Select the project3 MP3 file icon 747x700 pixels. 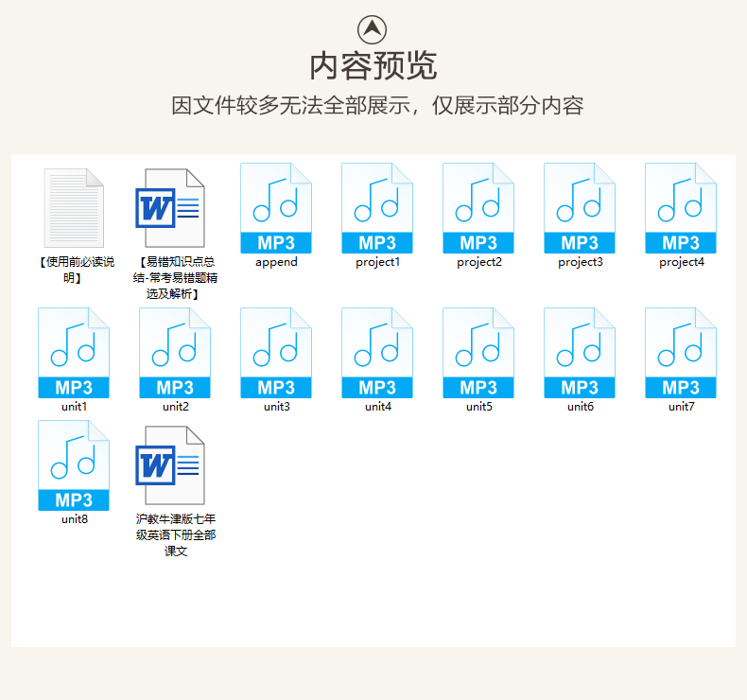click(580, 208)
